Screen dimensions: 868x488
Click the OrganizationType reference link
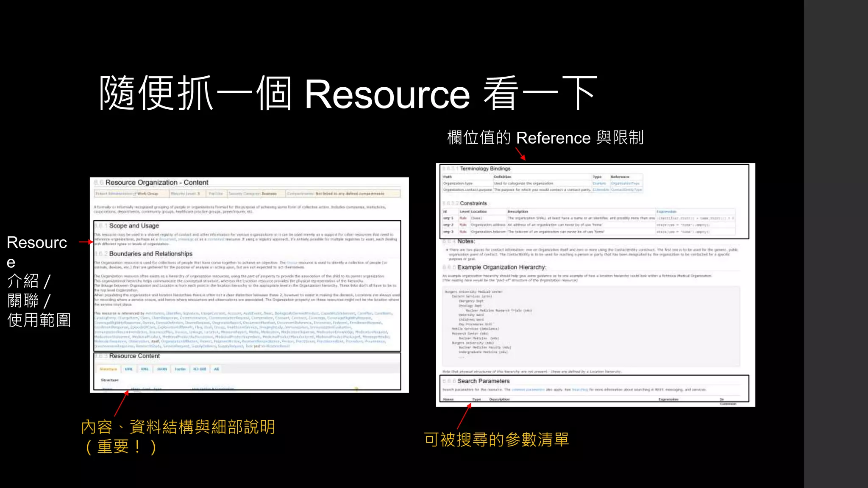click(625, 183)
